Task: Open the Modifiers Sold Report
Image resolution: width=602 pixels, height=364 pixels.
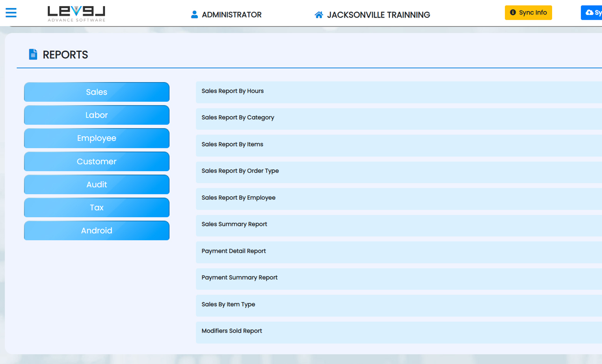Action: tap(399, 331)
